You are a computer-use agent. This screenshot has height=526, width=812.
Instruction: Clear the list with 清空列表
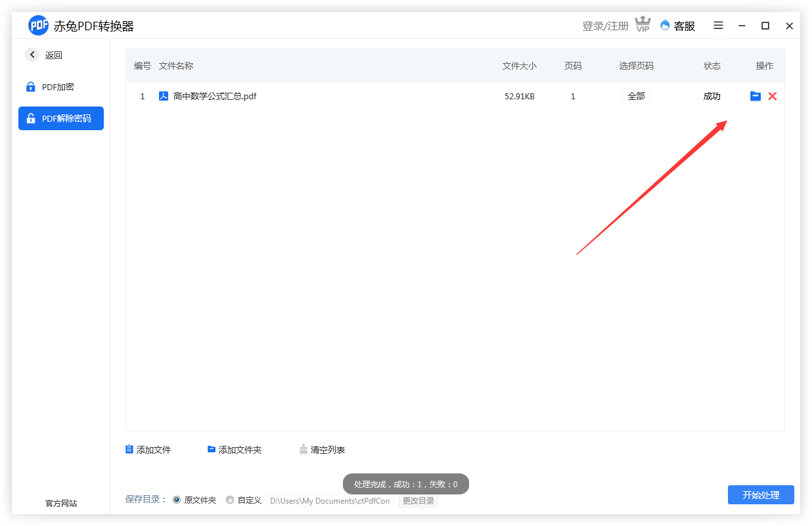click(322, 450)
